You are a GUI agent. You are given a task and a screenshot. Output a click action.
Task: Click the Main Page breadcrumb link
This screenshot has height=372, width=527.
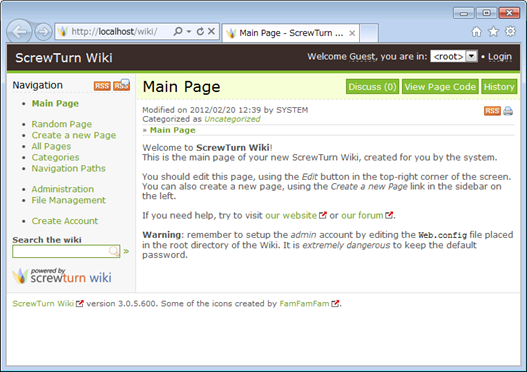pos(172,130)
